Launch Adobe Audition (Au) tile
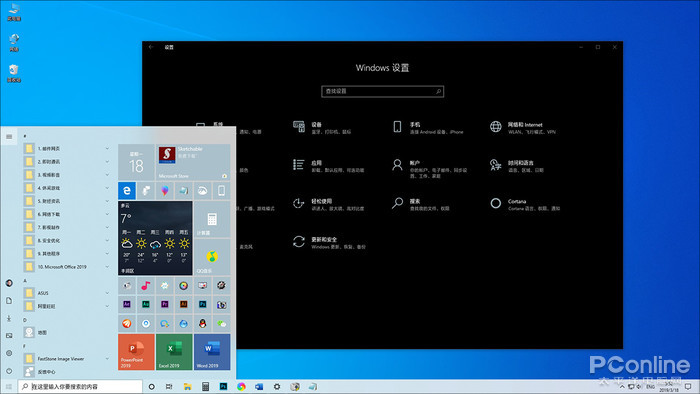 [x=146, y=304]
